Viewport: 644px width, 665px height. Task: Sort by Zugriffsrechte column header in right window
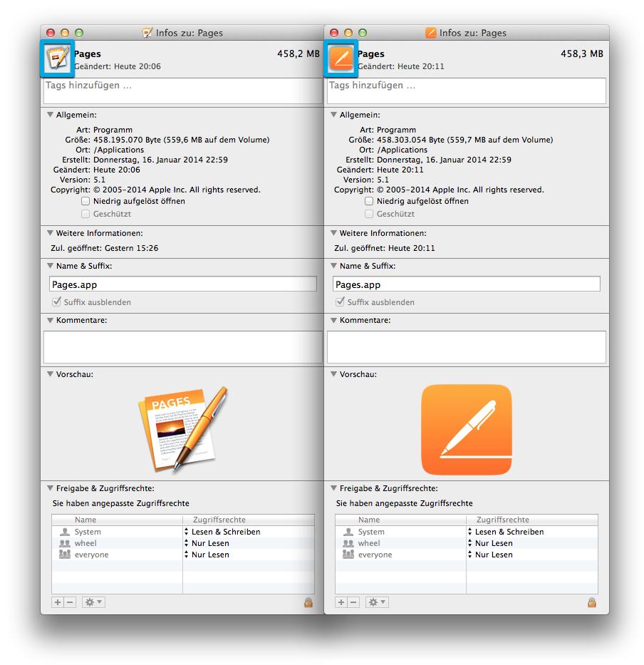532,520
